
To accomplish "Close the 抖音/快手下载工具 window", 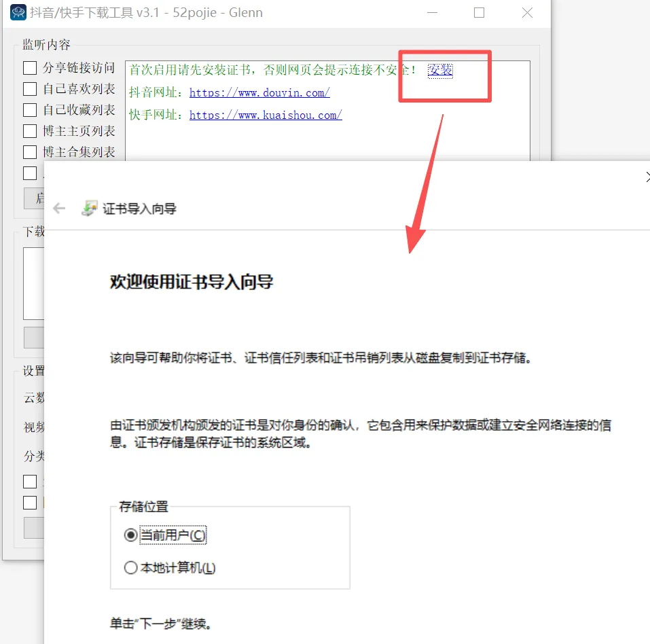I will pos(527,13).
